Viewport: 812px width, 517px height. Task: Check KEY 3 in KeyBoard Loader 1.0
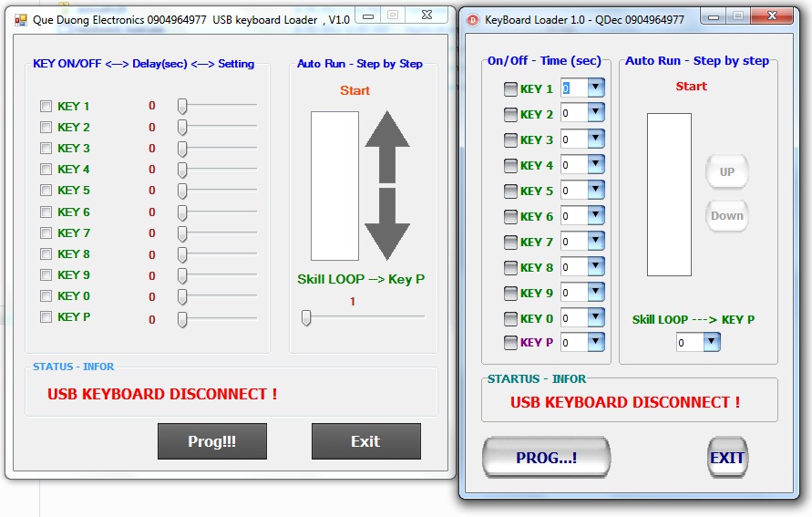coord(510,140)
